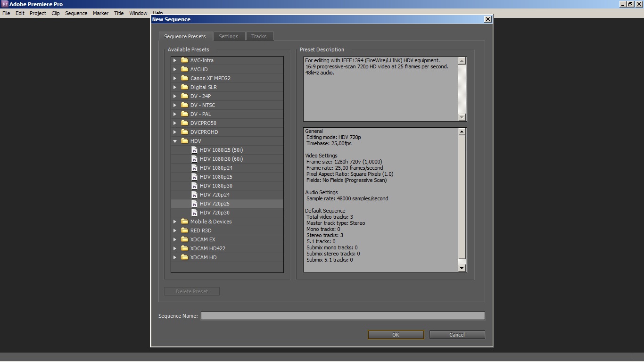Click the Sequence Name input field
The width and height of the screenshot is (644, 362).
coord(343,316)
